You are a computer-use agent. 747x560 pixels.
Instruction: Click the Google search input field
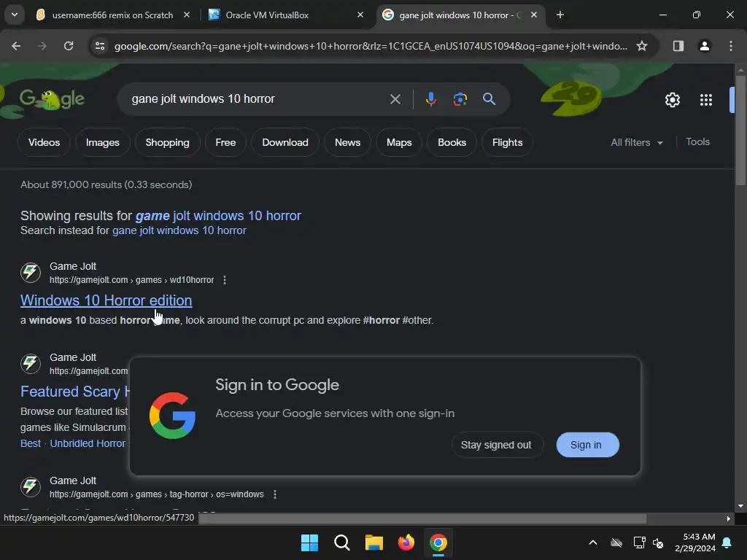click(x=258, y=99)
